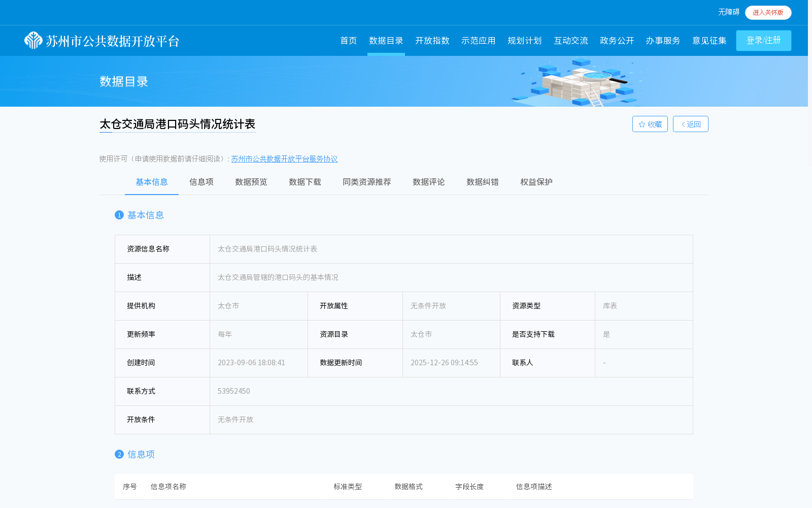Open 首页 in the top navigation
This screenshot has width=812, height=508.
(348, 41)
